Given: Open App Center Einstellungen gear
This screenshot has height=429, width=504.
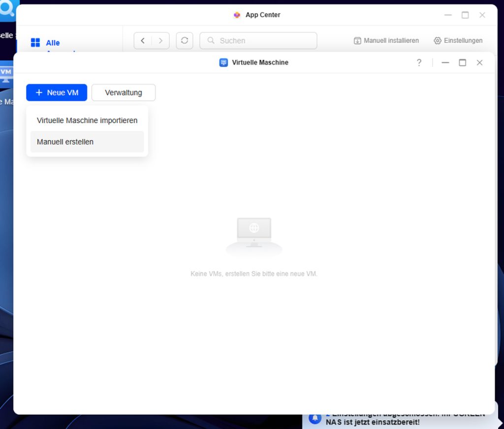Looking at the screenshot, I should pyautogui.click(x=458, y=41).
